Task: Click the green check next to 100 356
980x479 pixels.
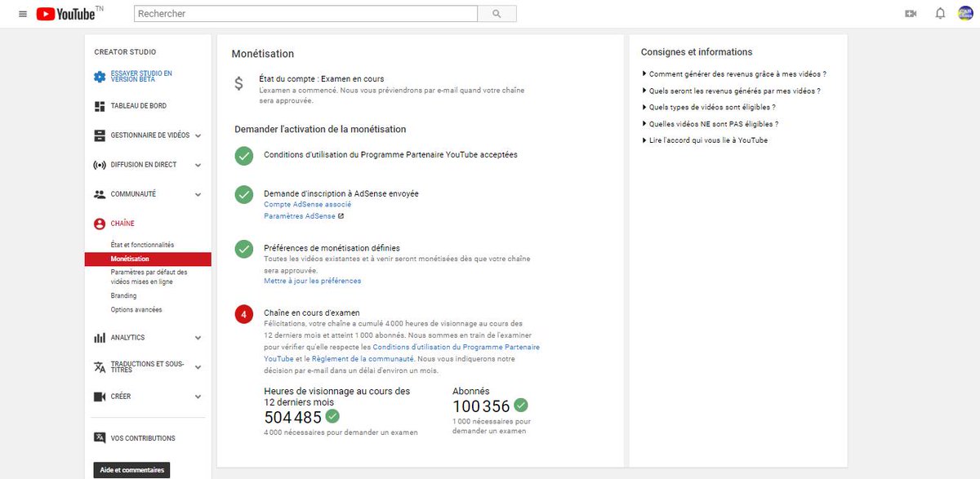Action: coord(520,405)
